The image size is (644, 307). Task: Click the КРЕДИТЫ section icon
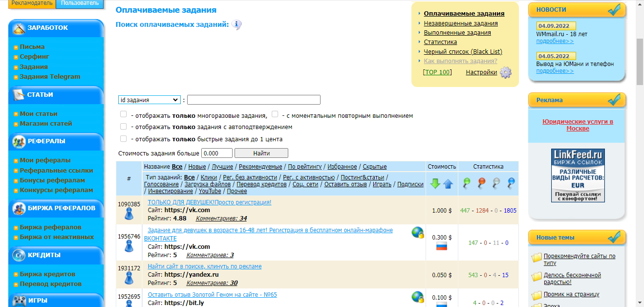(x=19, y=255)
